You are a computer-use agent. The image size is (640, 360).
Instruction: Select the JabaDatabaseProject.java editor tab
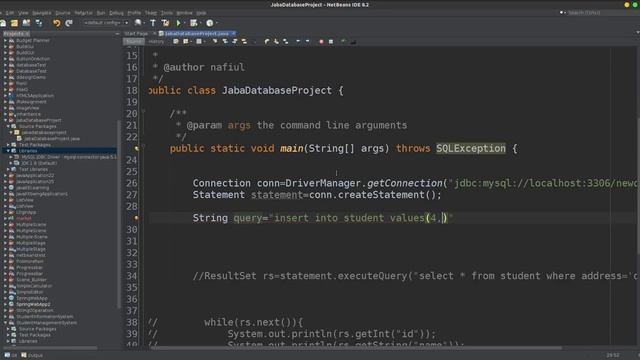point(196,33)
